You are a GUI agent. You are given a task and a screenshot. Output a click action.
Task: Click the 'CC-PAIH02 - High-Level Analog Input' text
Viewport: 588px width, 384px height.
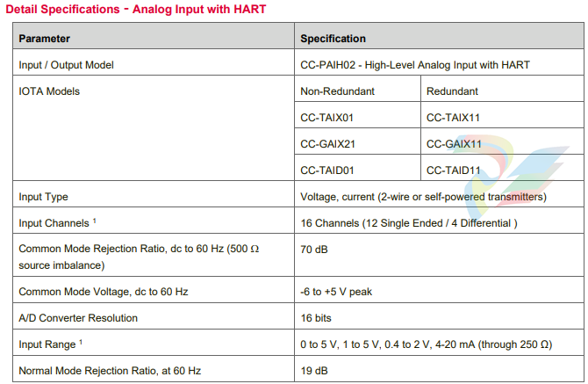414,65
